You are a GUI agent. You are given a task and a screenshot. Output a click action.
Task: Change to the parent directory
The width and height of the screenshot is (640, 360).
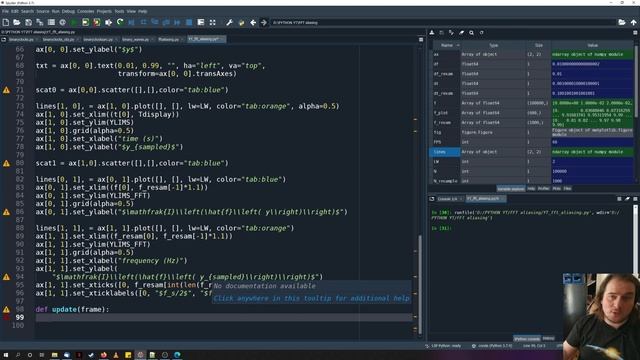click(x=633, y=22)
